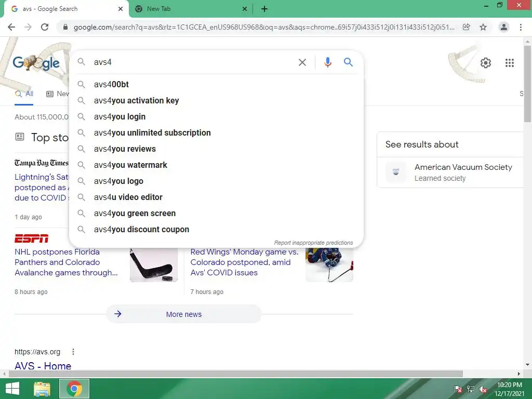532x399 pixels.
Task: Open the three-dot menu beside avs.org result
Action: [x=73, y=352]
